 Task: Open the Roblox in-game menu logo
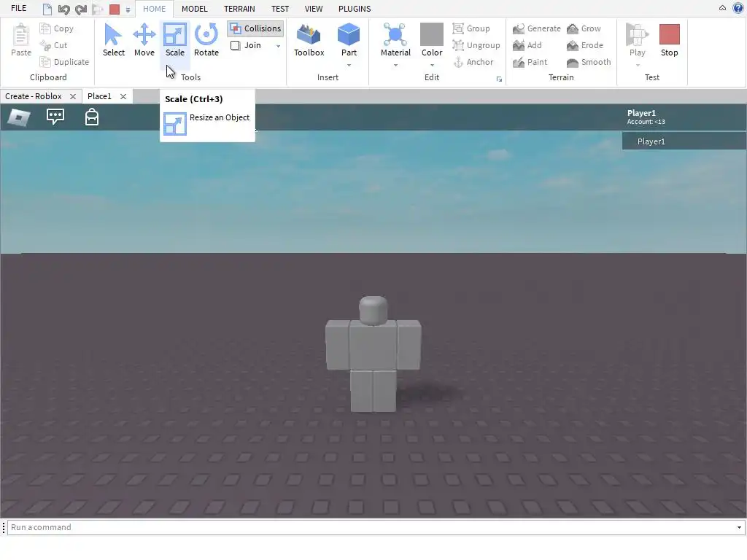tap(19, 117)
